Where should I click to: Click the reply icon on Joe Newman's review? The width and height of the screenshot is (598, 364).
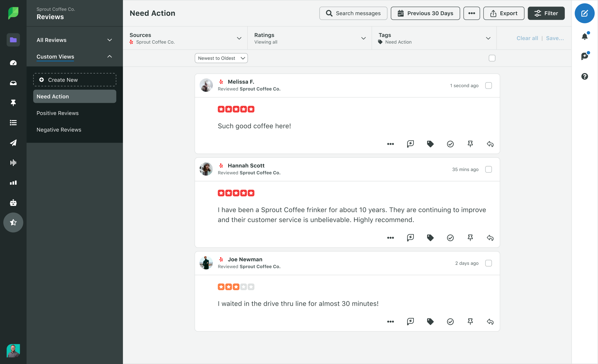pos(490,321)
